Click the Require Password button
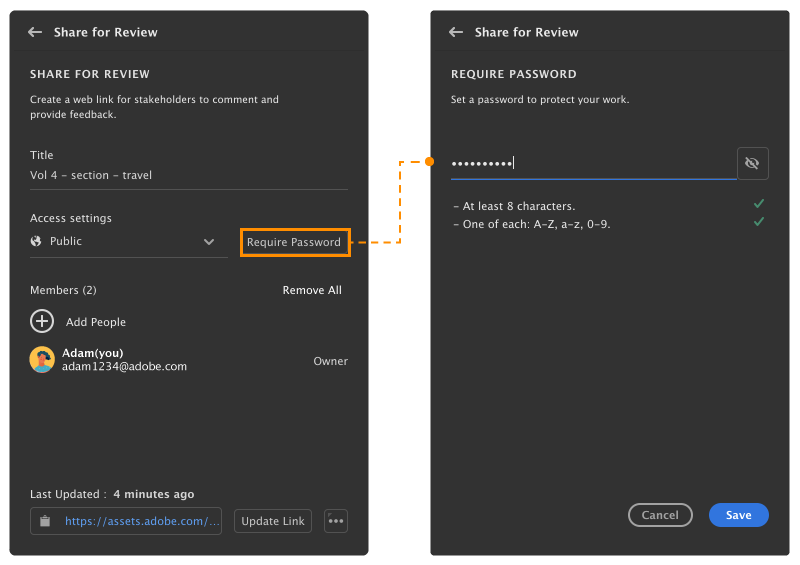The height and width of the screenshot is (565, 800). point(294,242)
